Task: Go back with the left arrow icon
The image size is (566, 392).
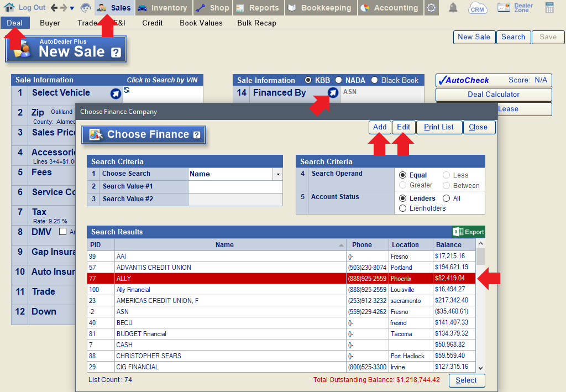Action: click(55, 8)
